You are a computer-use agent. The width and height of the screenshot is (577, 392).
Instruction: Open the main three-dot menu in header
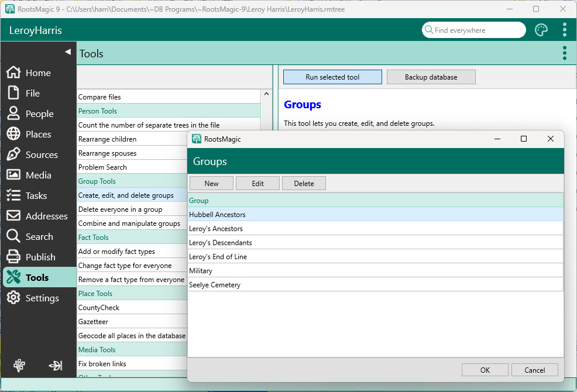click(x=564, y=30)
